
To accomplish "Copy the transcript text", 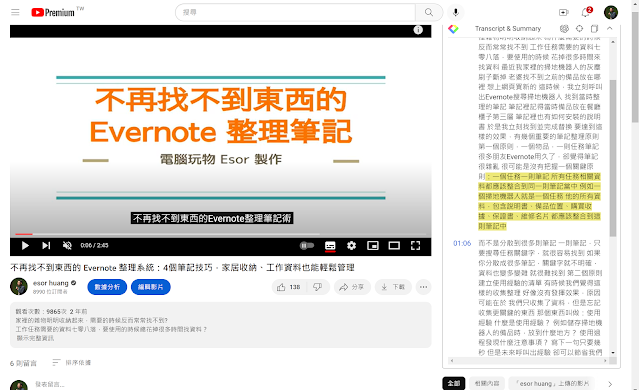I will [595, 29].
